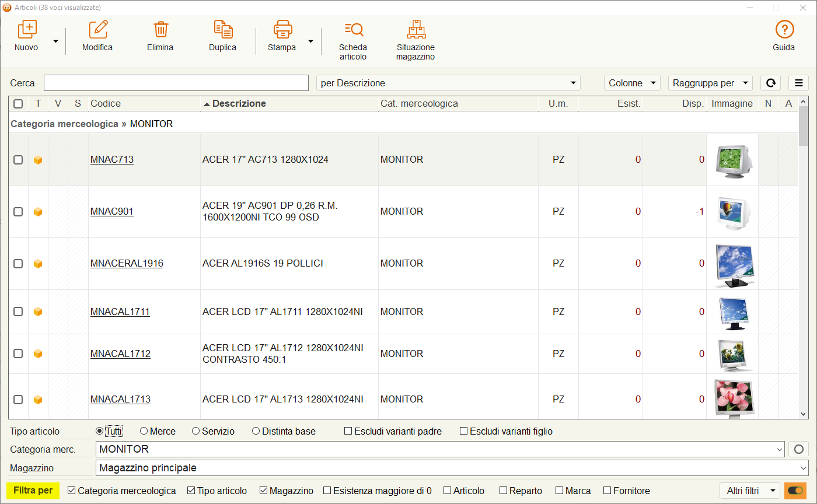Image resolution: width=817 pixels, height=504 pixels.
Task: Focus the Cerca search field
Action: 176,83
